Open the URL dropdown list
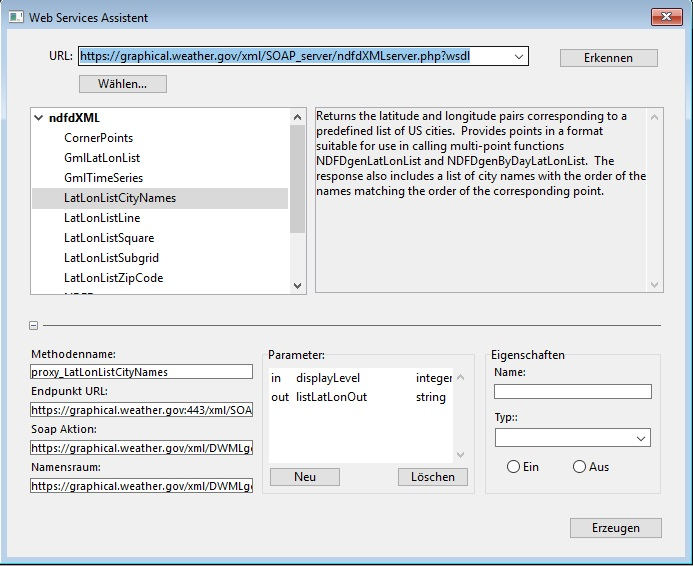Image resolution: width=693 pixels, height=566 pixels. tap(518, 57)
